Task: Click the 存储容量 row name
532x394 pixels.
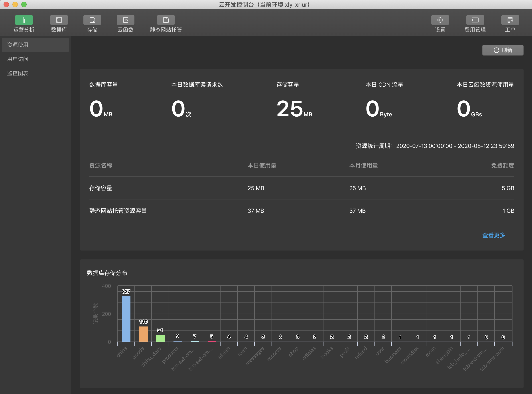Action: click(x=100, y=188)
